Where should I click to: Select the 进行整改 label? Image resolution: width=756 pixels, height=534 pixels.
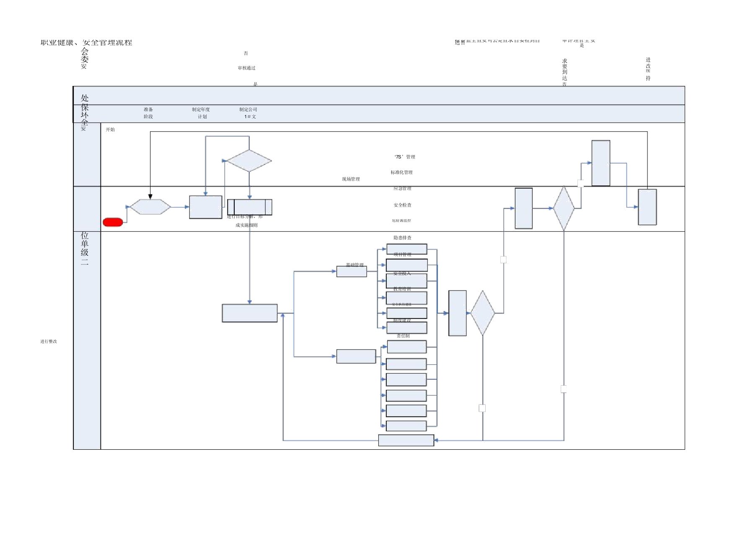tap(49, 342)
